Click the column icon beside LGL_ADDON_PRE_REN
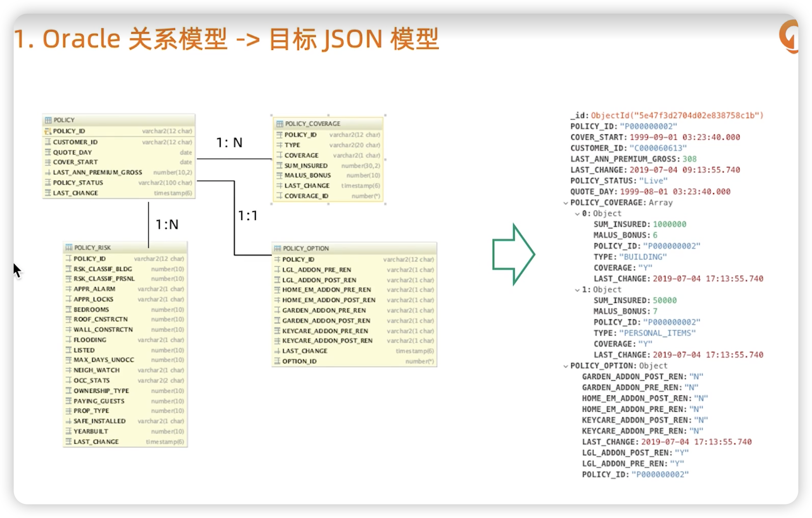Viewport: 812px width, 518px height. (x=277, y=270)
